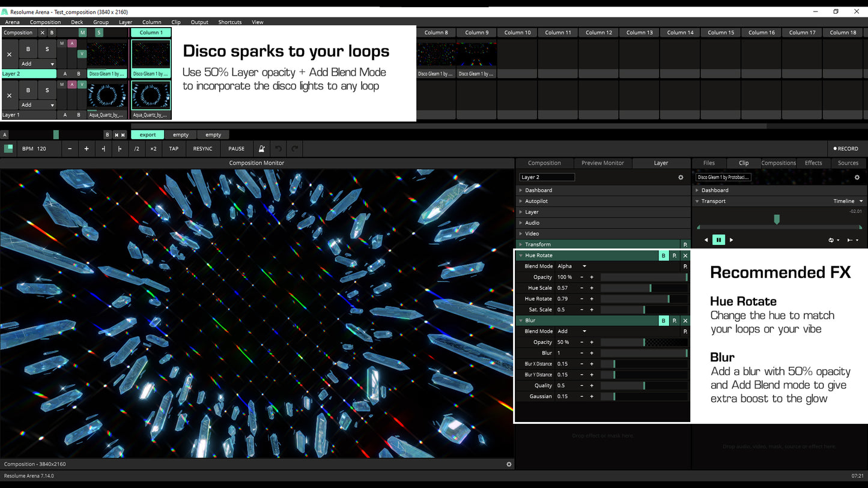868x488 pixels.
Task: Open the Layer 2 blend mode Add dropdown
Action: click(x=37, y=64)
